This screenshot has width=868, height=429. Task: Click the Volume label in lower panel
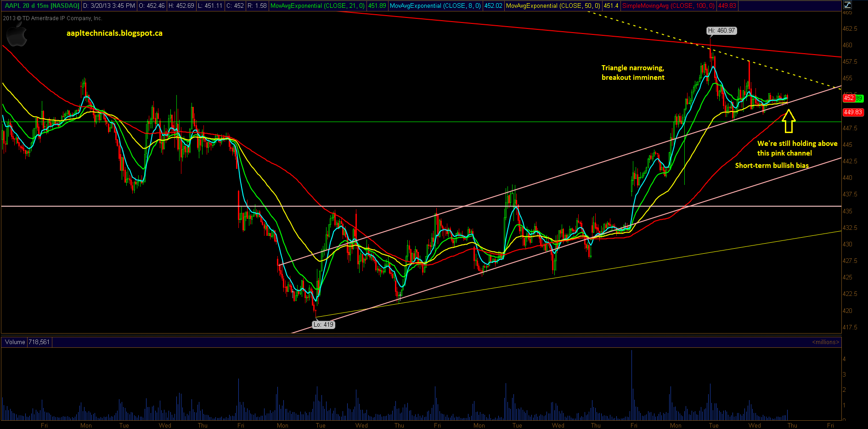pos(15,342)
